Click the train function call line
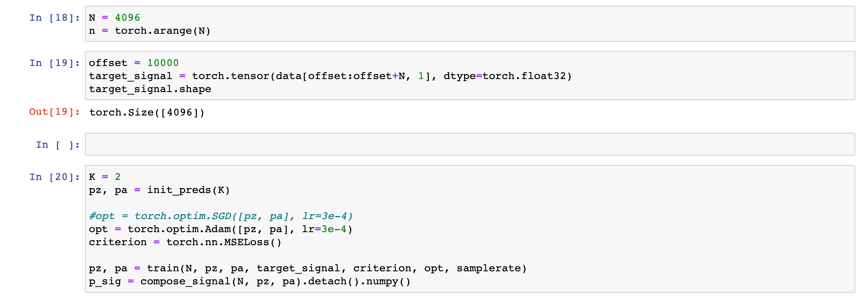 coord(308,268)
